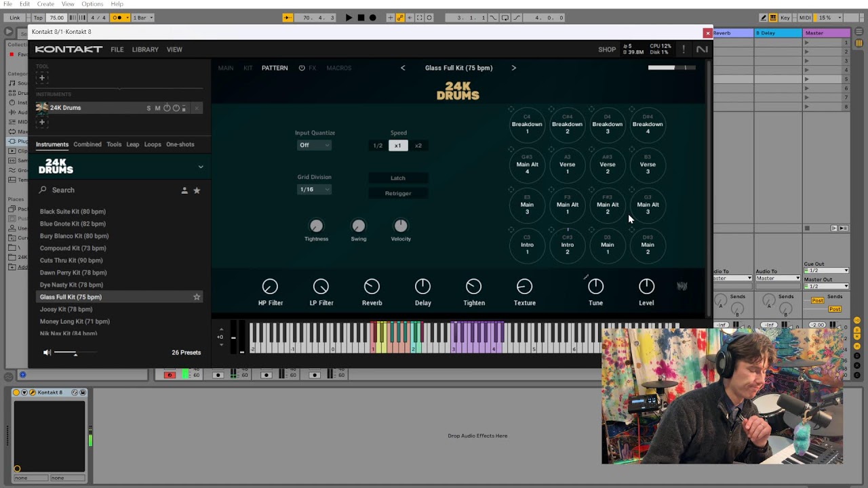Open the Grid Division 1/16 dropdown
This screenshot has height=488, width=868.
tap(315, 190)
